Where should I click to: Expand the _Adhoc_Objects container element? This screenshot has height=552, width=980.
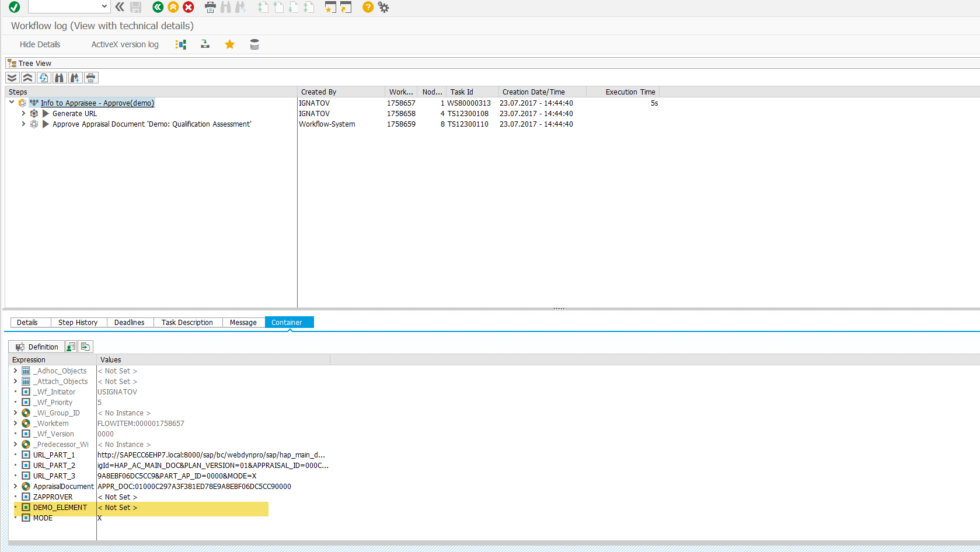(15, 371)
